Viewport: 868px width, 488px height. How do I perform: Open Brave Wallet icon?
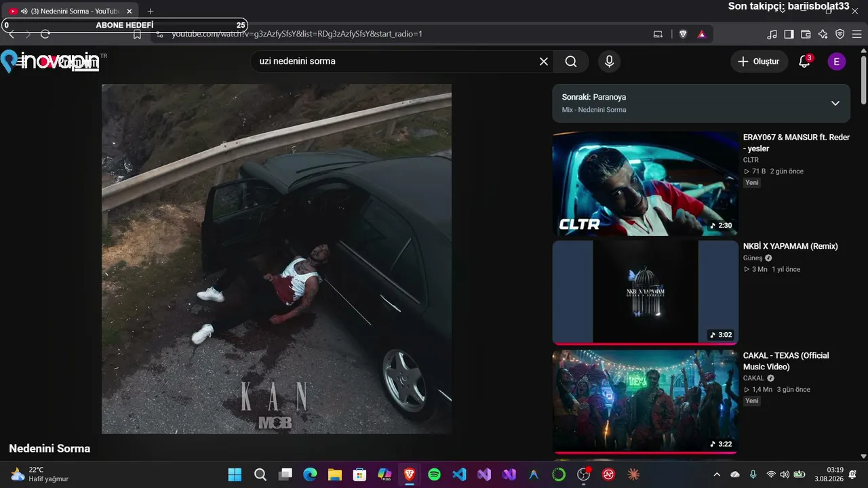click(806, 34)
